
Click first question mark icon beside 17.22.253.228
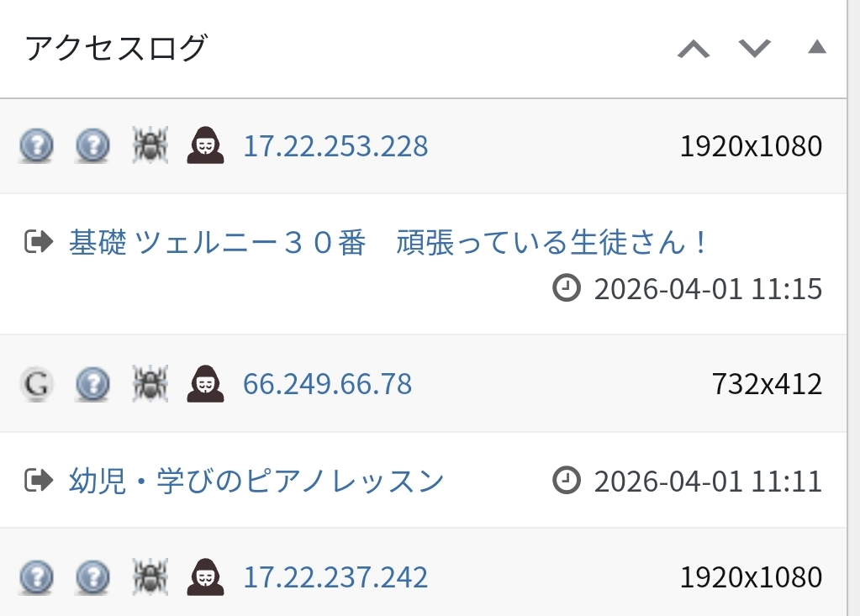[36, 146]
